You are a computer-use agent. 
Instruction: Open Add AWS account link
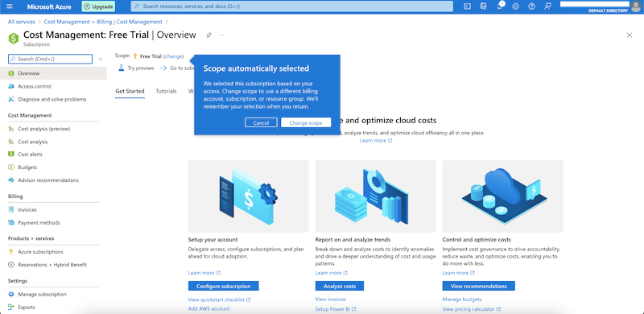208,308
